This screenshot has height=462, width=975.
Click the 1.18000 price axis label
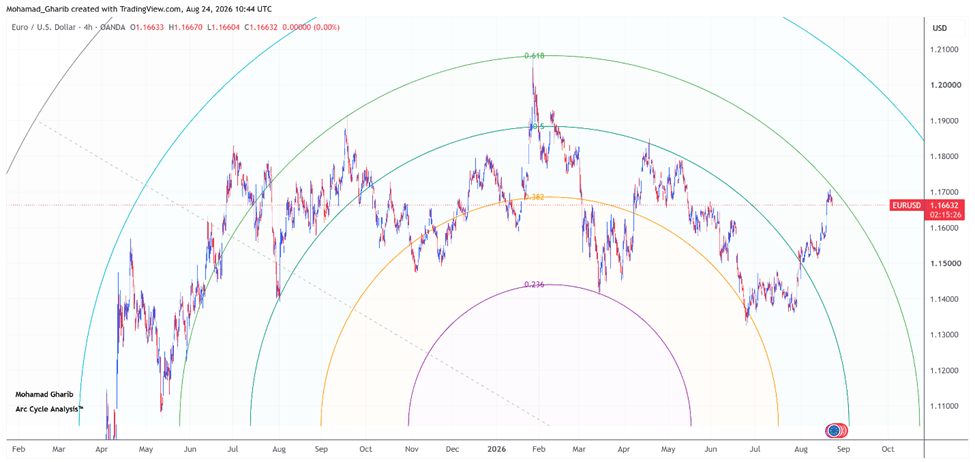point(944,157)
